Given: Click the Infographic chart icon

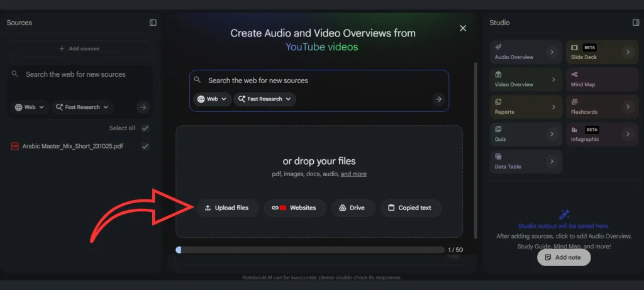Looking at the screenshot, I should point(574,130).
